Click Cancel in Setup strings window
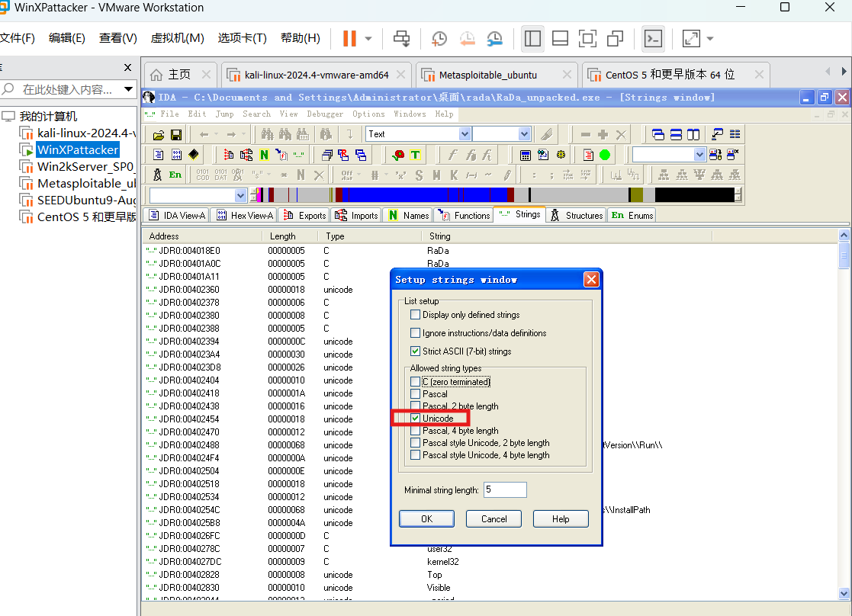Image resolution: width=852 pixels, height=616 pixels. tap(494, 518)
